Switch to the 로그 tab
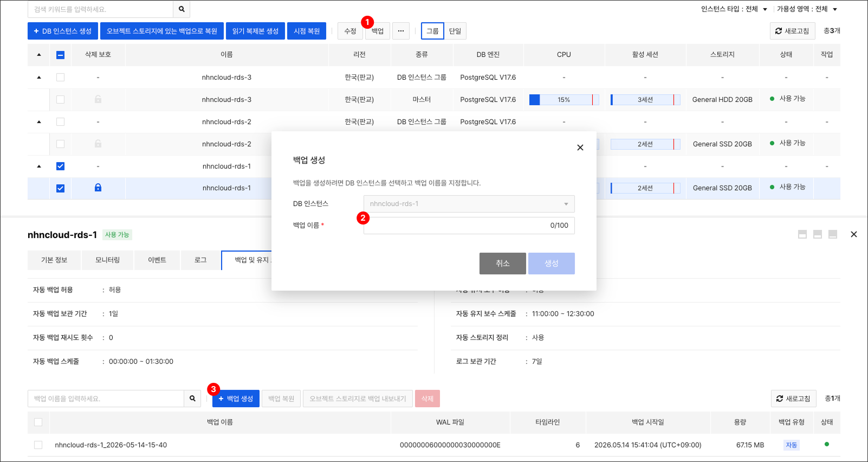868x462 pixels. coord(200,260)
